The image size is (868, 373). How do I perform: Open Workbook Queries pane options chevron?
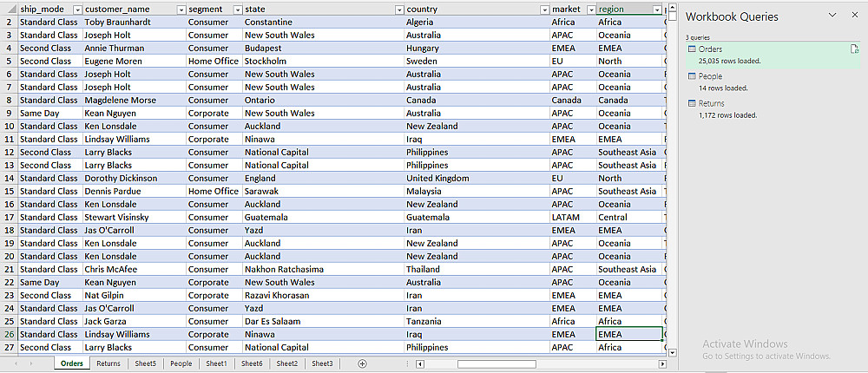pos(832,16)
